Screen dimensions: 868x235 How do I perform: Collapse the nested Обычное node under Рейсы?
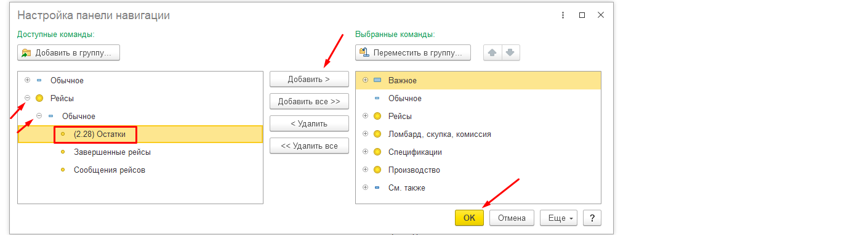39,116
